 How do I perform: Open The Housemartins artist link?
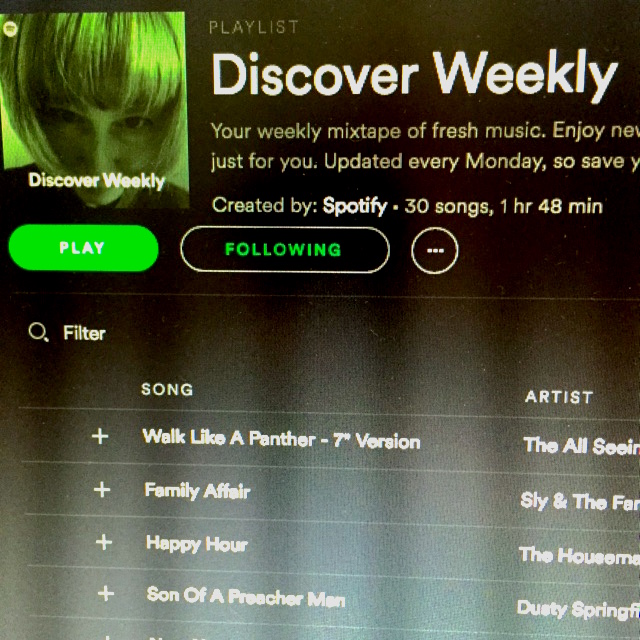tap(580, 556)
